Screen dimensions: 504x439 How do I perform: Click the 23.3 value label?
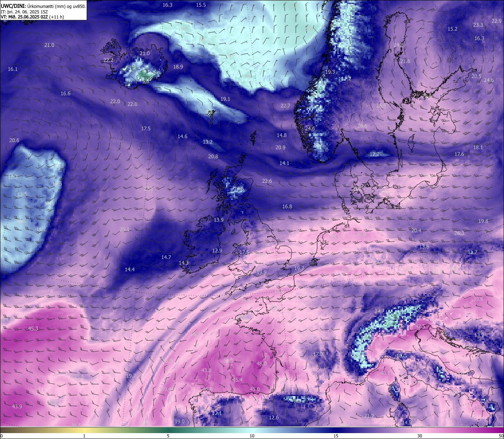(478, 25)
